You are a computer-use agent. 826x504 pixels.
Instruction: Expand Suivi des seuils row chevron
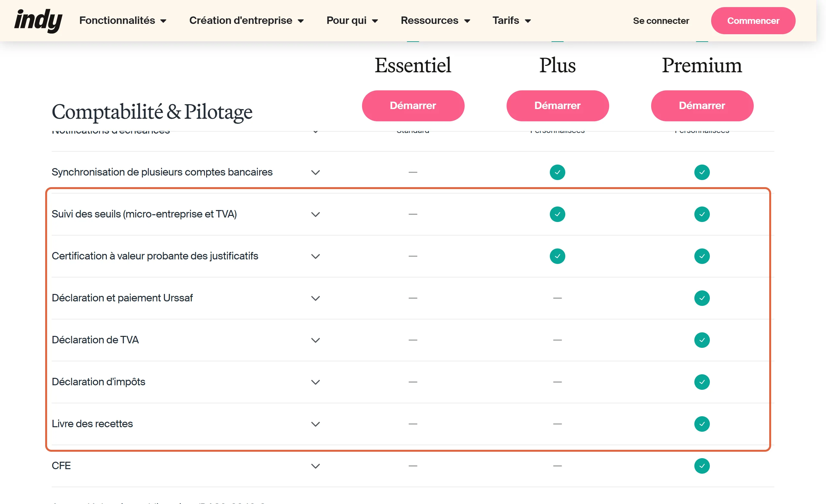[316, 214]
